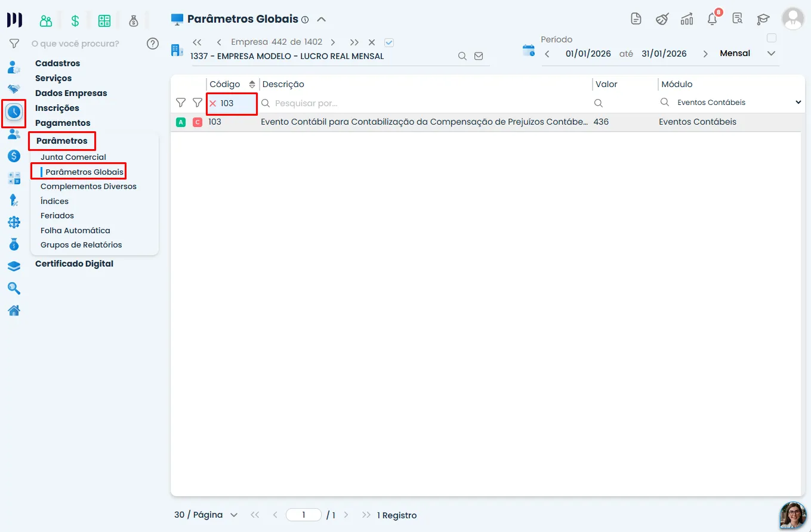The image size is (811, 532).
Task: Sort by the Código column arrows
Action: [252, 85]
